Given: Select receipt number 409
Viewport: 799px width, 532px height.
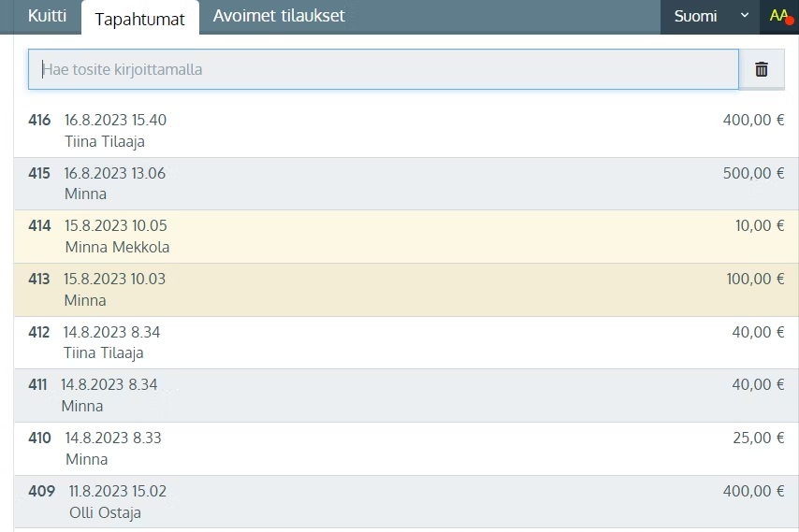Looking at the screenshot, I should [42, 491].
